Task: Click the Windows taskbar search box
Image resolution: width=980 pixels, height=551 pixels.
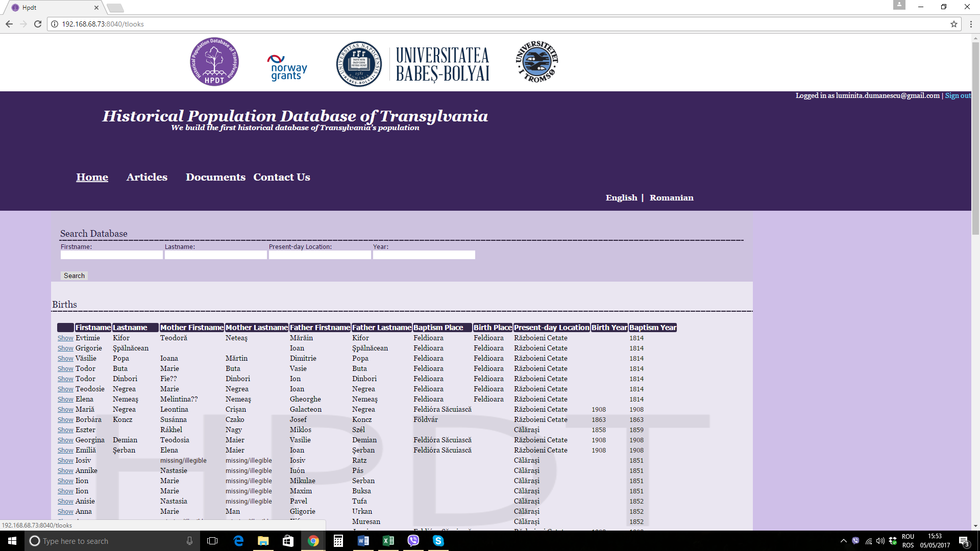Action: (112, 541)
